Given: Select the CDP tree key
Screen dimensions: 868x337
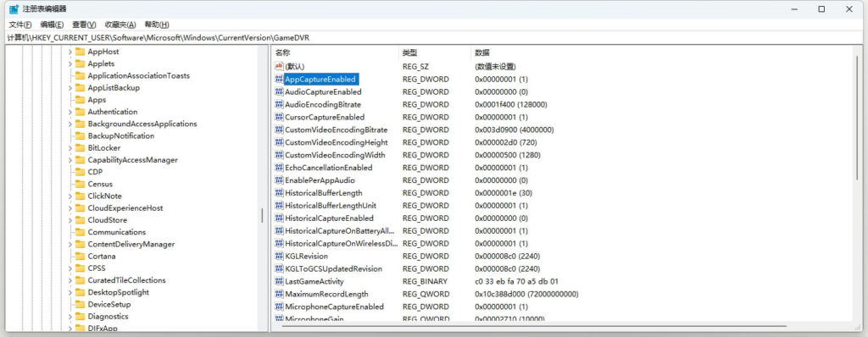Looking at the screenshot, I should tap(95, 172).
